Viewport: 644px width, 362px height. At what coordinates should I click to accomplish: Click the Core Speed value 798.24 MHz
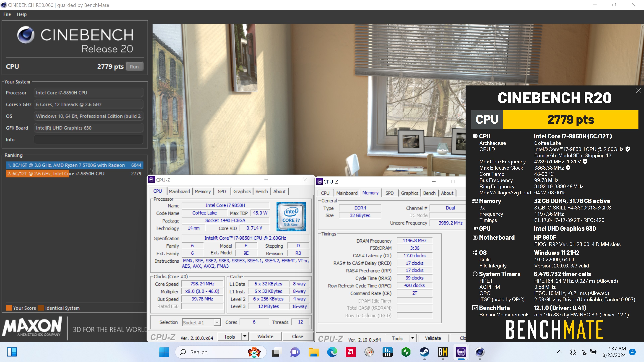tap(202, 284)
